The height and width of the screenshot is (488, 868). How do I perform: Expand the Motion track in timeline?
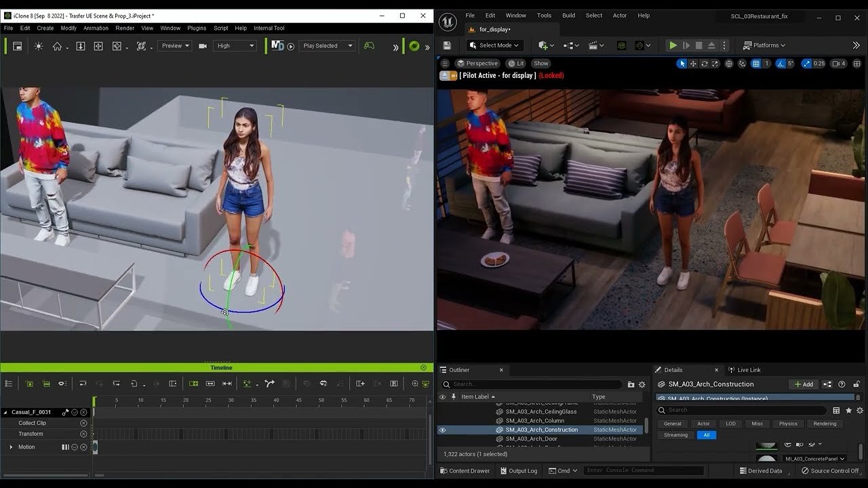11,447
